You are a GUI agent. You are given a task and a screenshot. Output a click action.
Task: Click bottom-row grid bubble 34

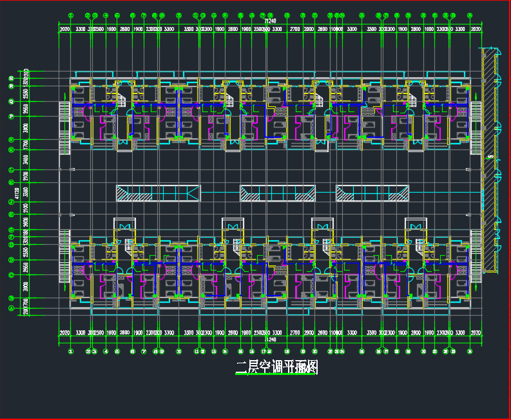pos(470,352)
